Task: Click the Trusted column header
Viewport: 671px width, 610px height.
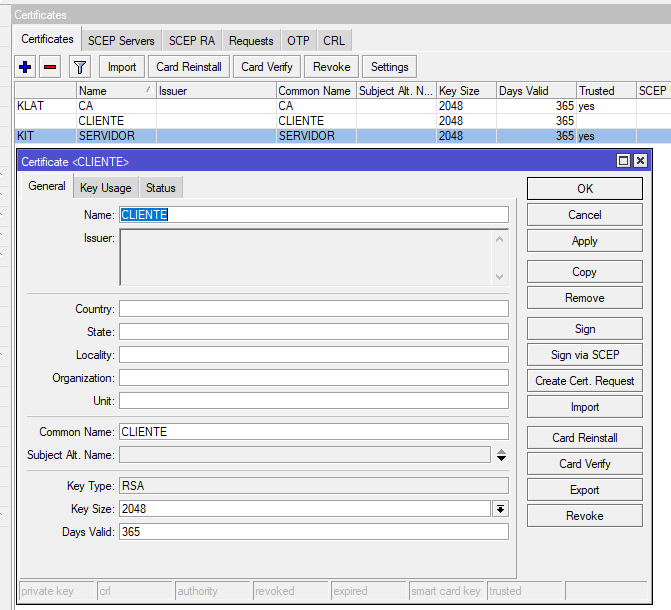Action: [x=606, y=91]
